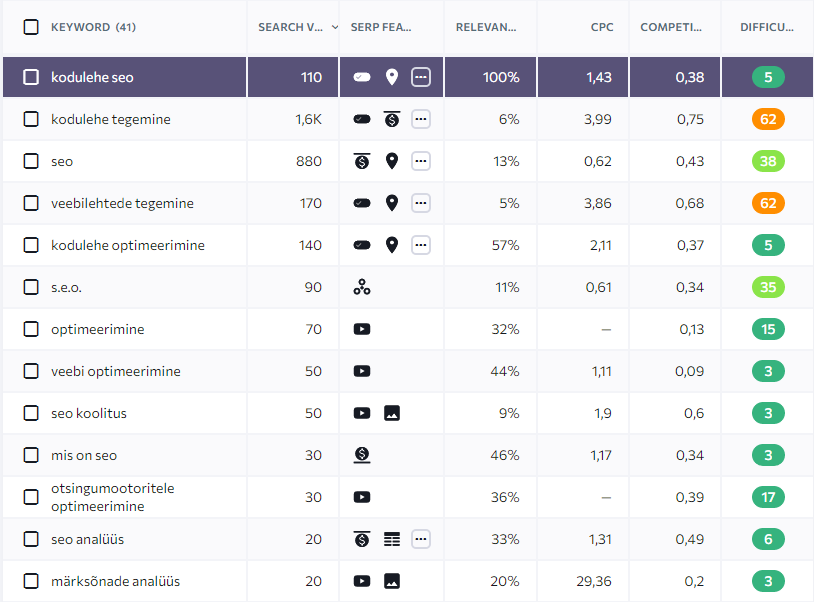Tick the checkbox for kodulehe optimeerimine

pyautogui.click(x=31, y=245)
